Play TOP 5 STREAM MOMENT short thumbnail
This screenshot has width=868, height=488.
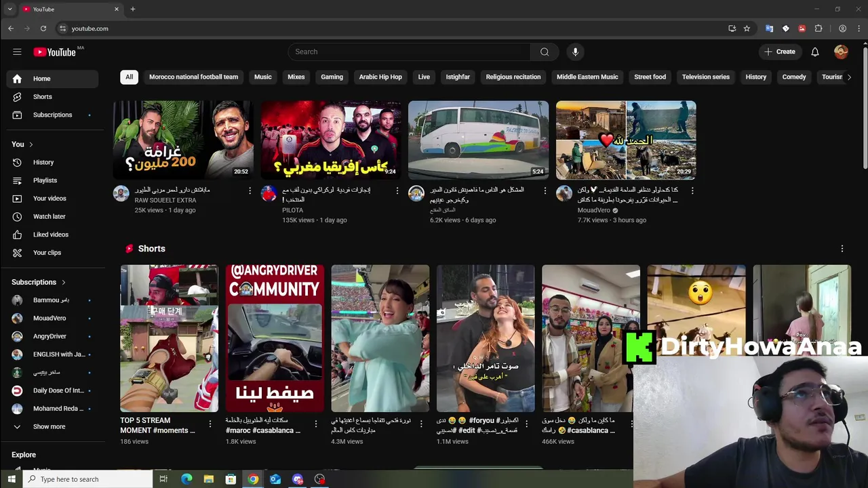(x=170, y=338)
